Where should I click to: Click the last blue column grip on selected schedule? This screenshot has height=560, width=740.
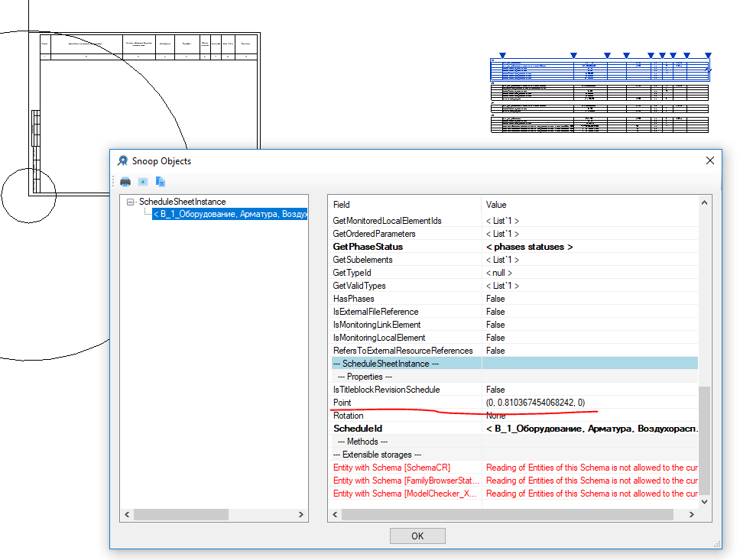(708, 56)
